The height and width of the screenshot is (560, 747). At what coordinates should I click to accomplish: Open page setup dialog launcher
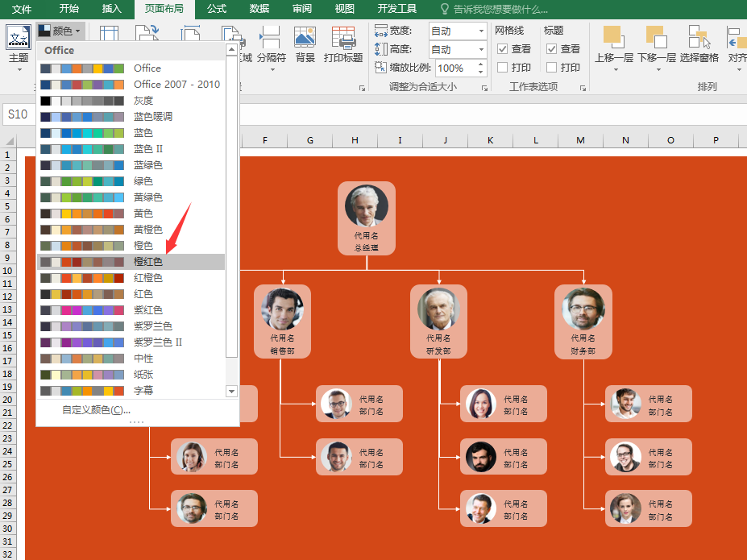coord(362,88)
